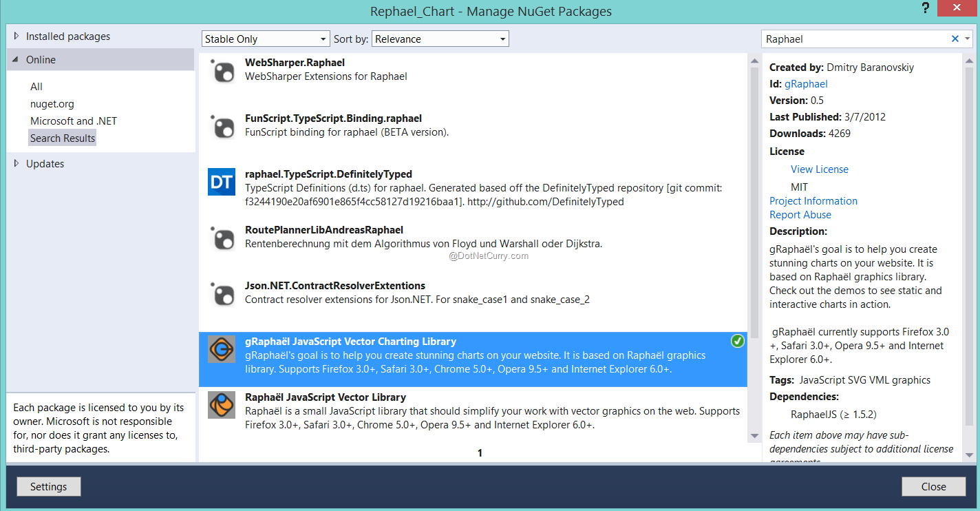Open the Sort by Relevance dropdown
The width and height of the screenshot is (980, 511).
440,39
